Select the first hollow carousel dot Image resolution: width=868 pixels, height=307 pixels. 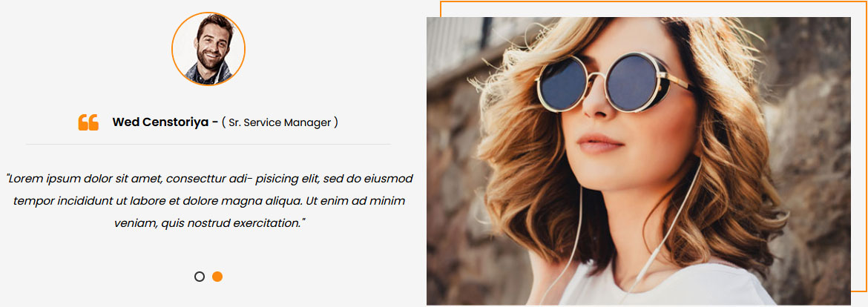click(x=200, y=277)
